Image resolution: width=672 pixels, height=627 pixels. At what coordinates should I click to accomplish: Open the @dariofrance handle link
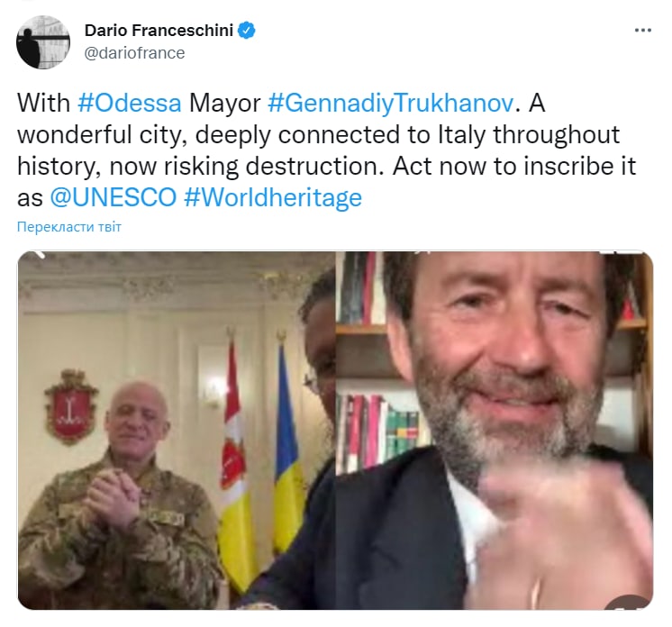coord(134,53)
